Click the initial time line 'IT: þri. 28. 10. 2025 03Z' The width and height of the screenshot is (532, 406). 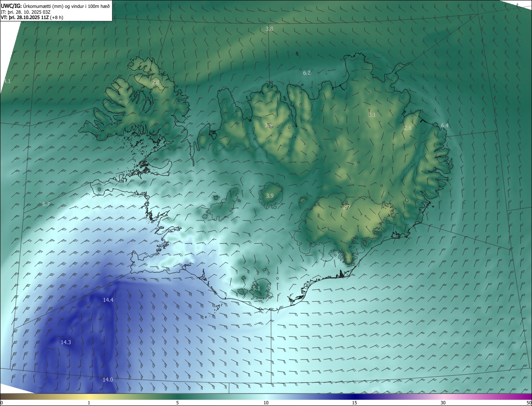click(x=26, y=12)
